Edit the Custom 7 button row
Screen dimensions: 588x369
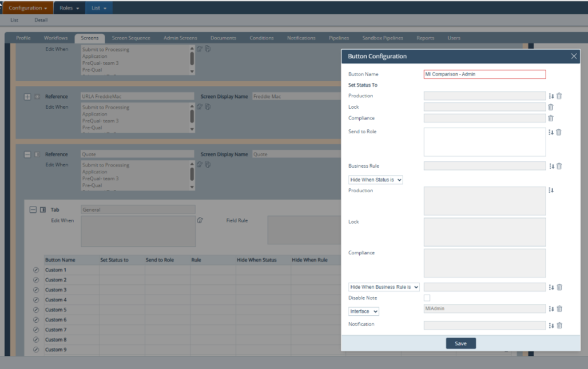pos(36,330)
